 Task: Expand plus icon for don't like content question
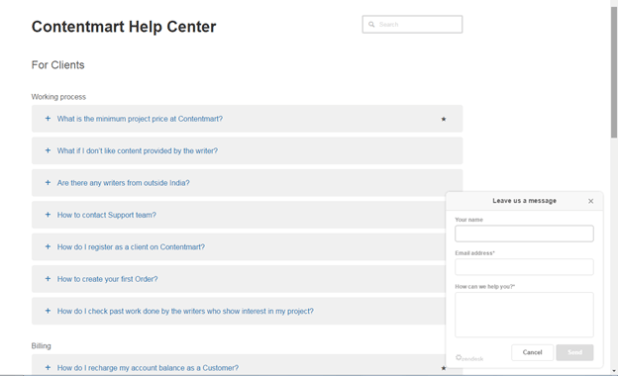[48, 150]
